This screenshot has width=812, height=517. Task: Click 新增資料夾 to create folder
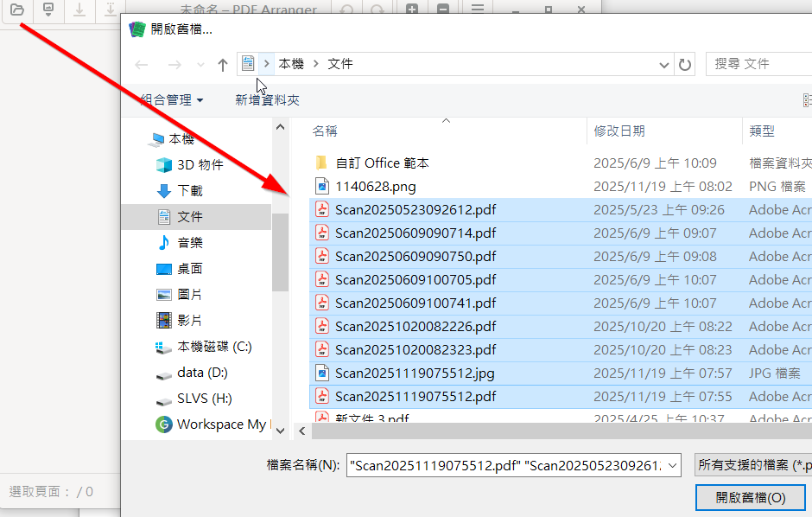click(x=267, y=100)
